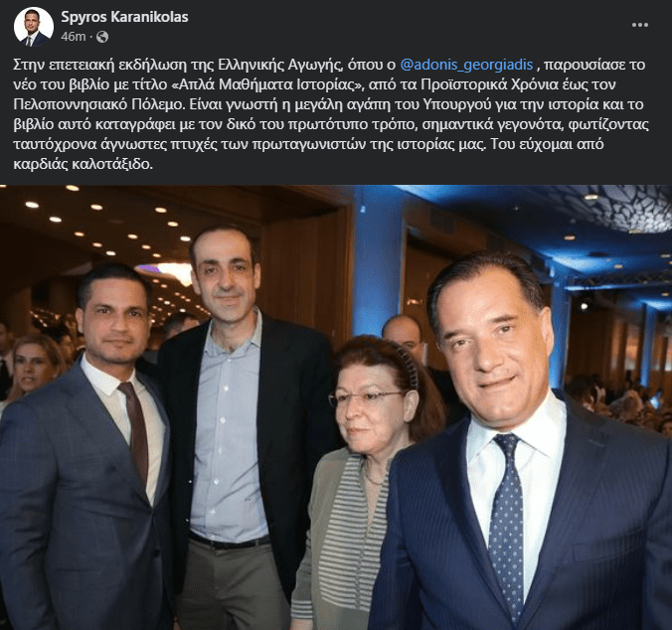Viewport: 672px width, 630px height.
Task: Click the ceiling spotlights in the photo
Action: click(x=107, y=223)
